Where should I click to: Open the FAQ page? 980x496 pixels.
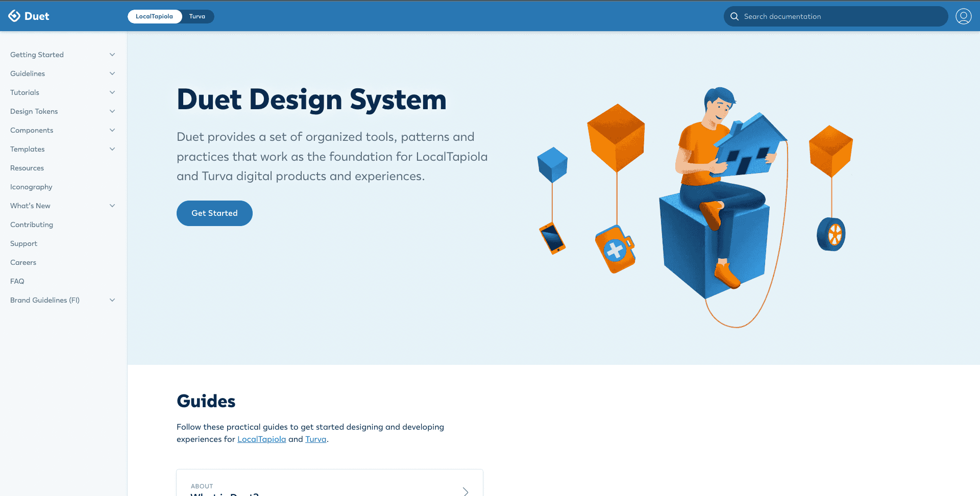point(17,281)
